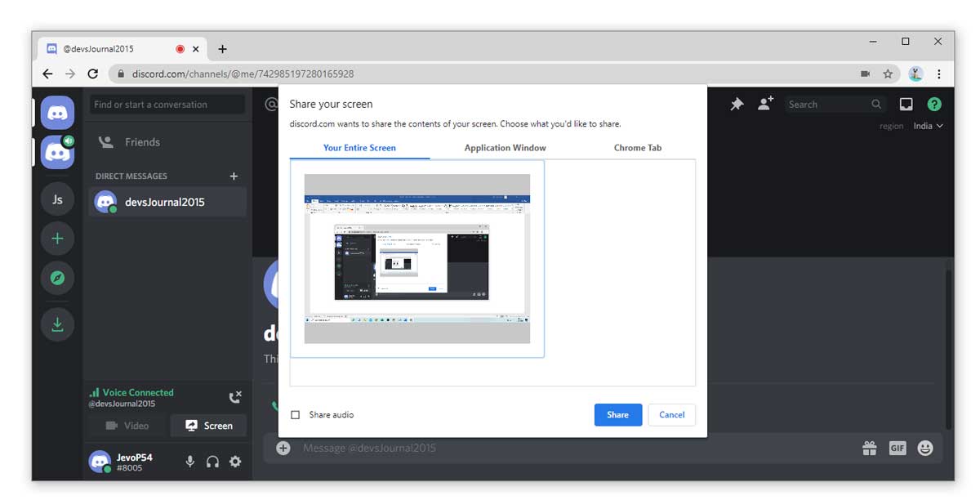Switch to the Application Window tab
Image resolution: width=980 pixels, height=500 pixels.
(x=505, y=148)
